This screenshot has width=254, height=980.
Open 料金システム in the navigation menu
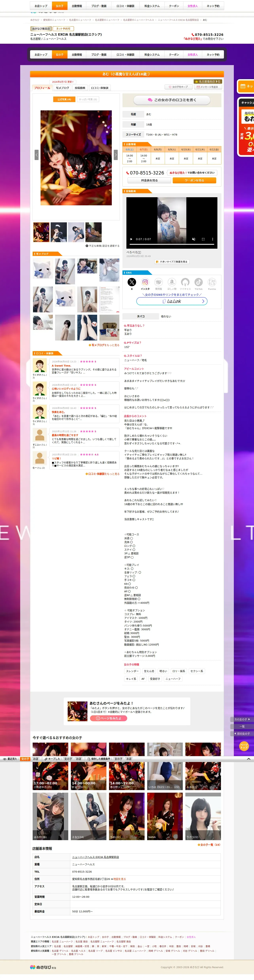point(152,54)
